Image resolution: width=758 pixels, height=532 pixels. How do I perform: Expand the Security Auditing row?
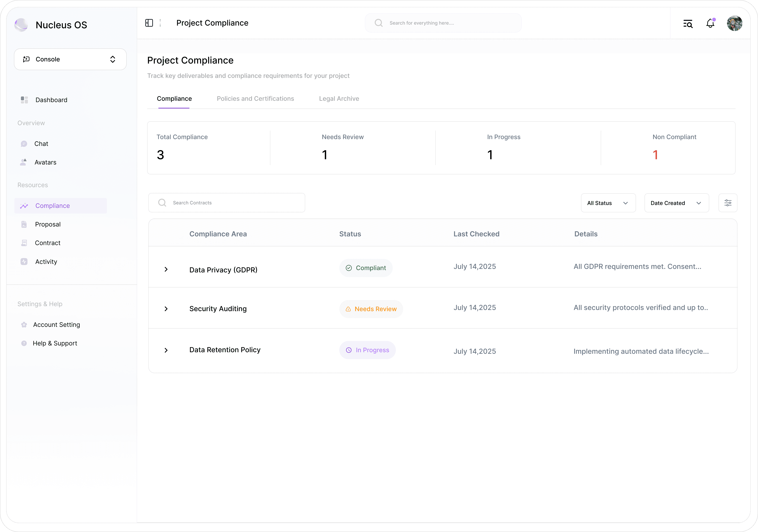(x=166, y=309)
